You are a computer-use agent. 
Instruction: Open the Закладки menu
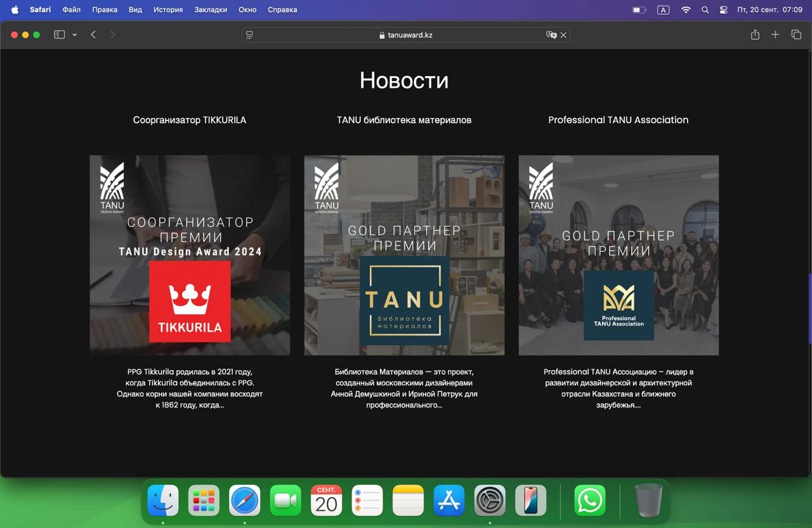pos(211,10)
